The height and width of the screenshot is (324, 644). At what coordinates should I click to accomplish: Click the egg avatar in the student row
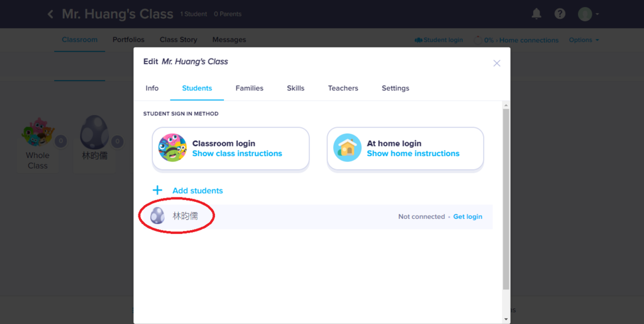tap(157, 216)
